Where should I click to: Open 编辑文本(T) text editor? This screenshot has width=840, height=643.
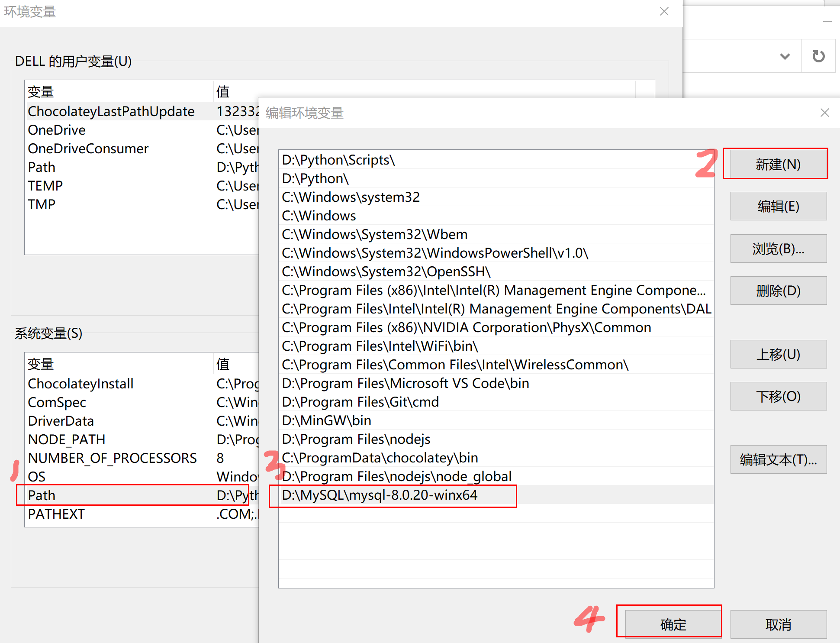(778, 459)
